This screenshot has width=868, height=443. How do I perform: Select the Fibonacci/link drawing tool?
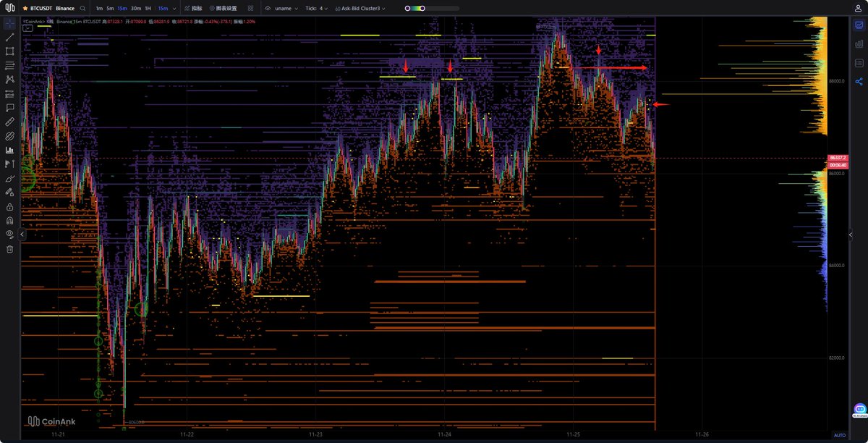pyautogui.click(x=9, y=136)
